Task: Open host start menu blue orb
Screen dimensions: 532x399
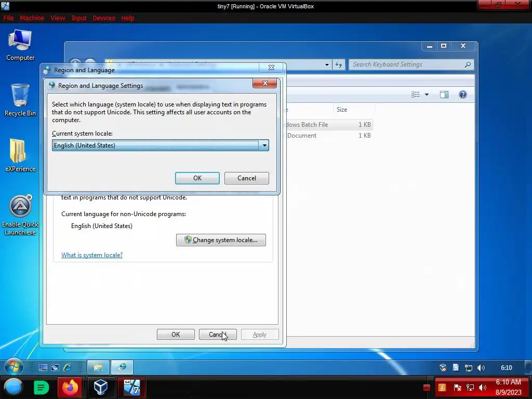Action: click(x=14, y=387)
